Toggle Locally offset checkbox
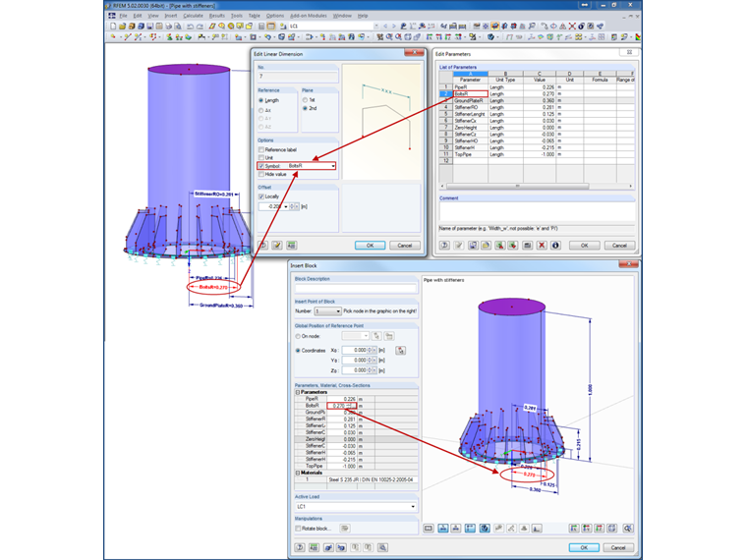The image size is (747, 560). [261, 196]
